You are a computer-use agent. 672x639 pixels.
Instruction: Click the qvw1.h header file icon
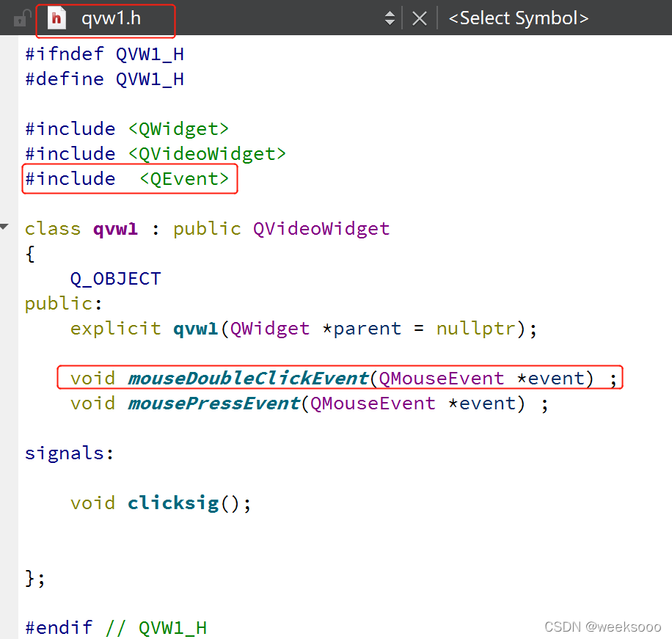click(56, 18)
